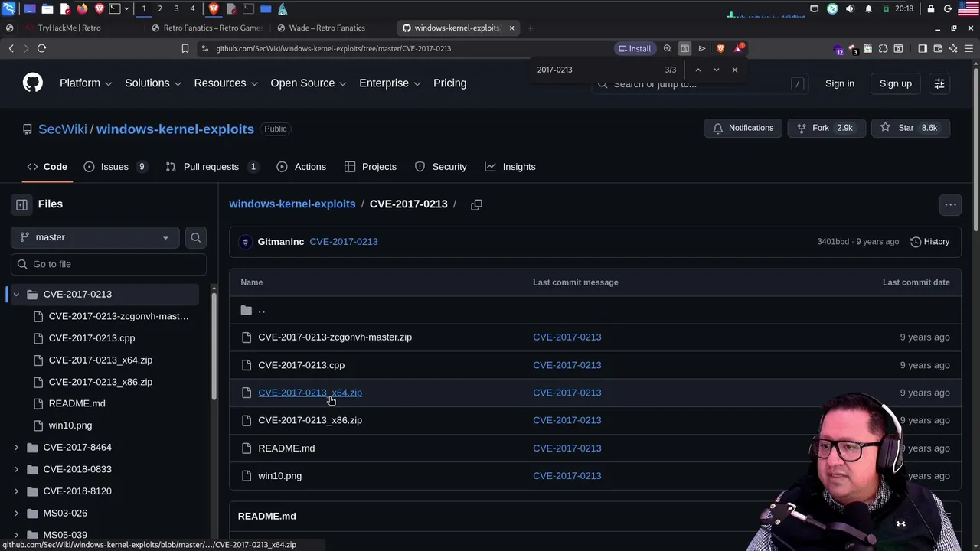Click the GitHub logo
The height and width of the screenshot is (551, 980).
coord(33,83)
